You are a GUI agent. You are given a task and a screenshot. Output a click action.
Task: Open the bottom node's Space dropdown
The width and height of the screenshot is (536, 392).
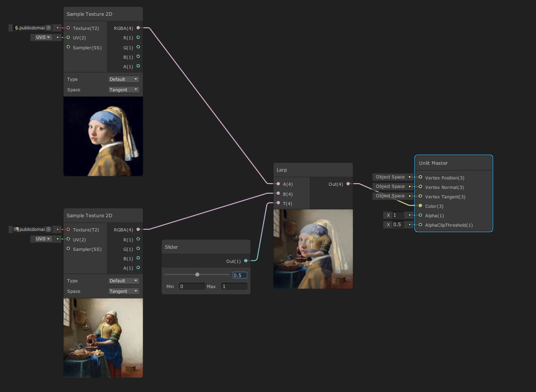pos(123,291)
